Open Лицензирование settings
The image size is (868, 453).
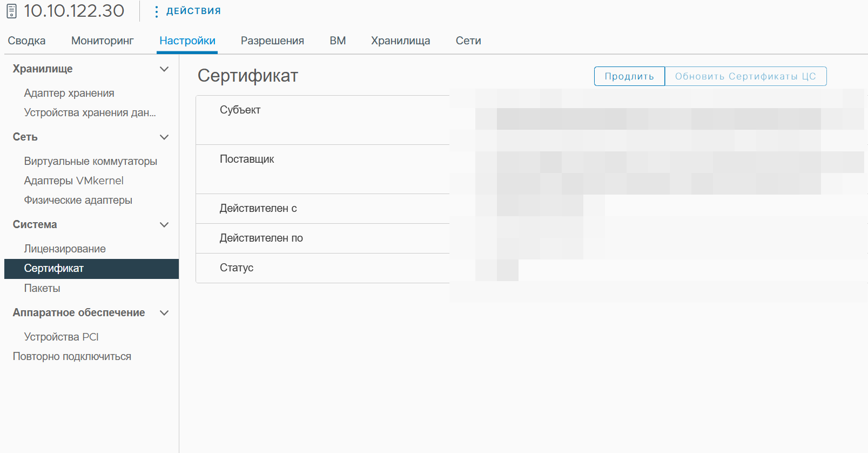tap(65, 249)
